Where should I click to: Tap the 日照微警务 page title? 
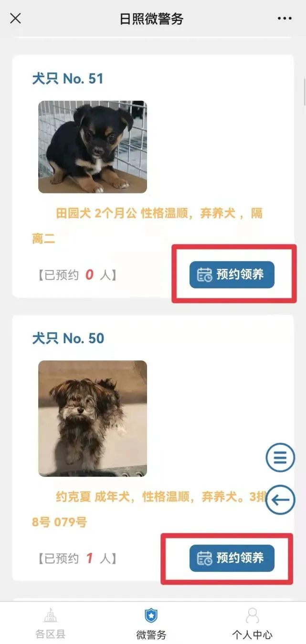tap(151, 19)
